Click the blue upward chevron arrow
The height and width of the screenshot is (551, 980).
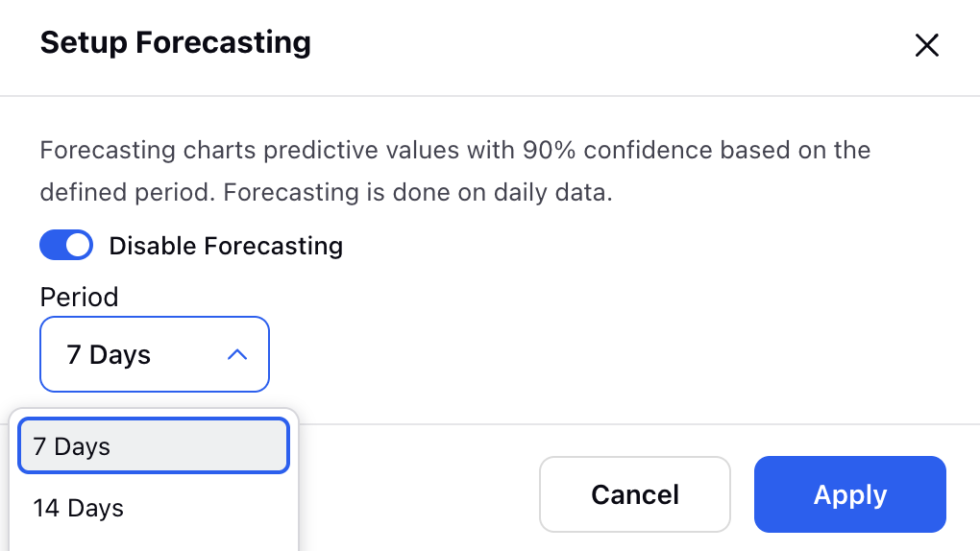click(x=237, y=355)
